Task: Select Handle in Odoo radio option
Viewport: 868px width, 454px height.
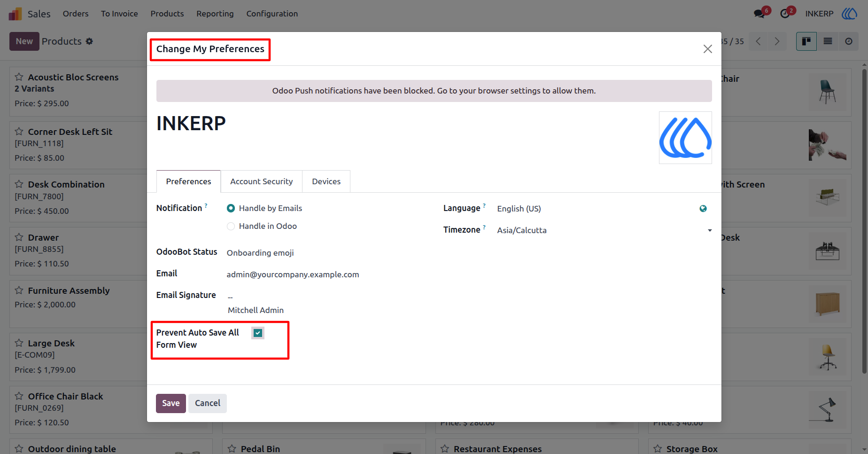Action: [x=231, y=226]
